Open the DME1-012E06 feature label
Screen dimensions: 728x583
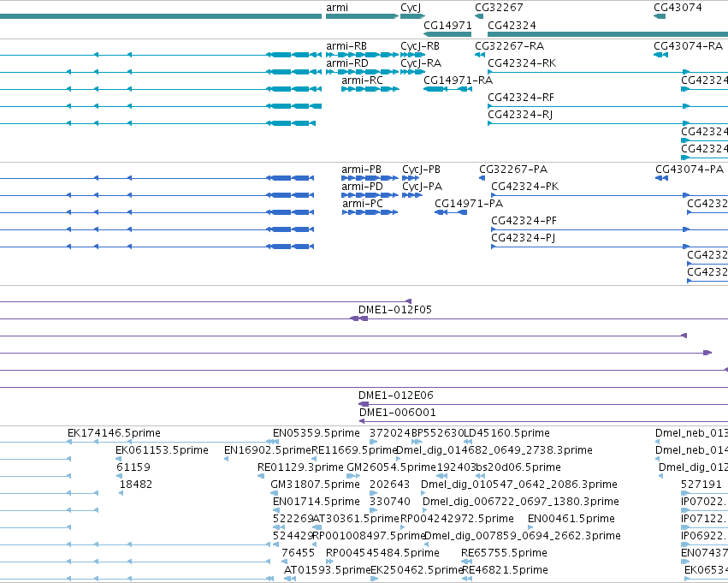(395, 396)
